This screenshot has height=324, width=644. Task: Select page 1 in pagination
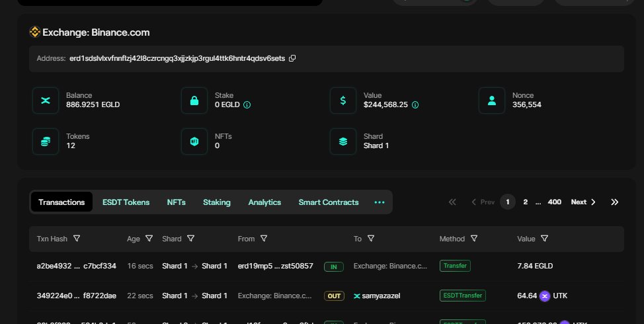tap(508, 202)
